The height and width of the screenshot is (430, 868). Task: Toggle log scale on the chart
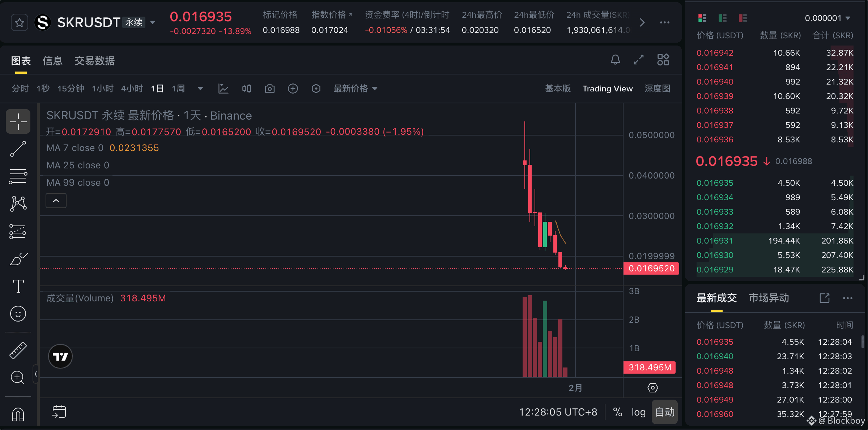tap(638, 412)
